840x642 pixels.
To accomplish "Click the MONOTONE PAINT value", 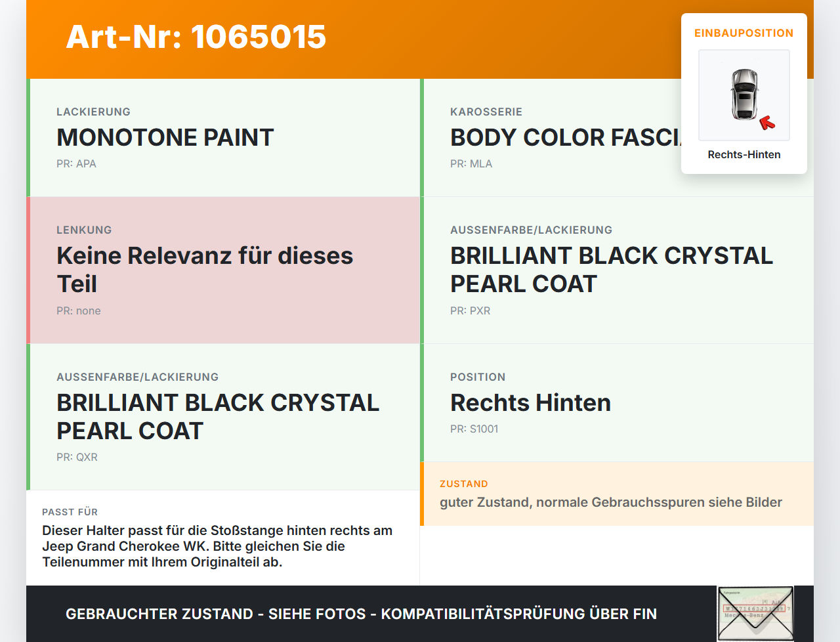I will pyautogui.click(x=165, y=137).
